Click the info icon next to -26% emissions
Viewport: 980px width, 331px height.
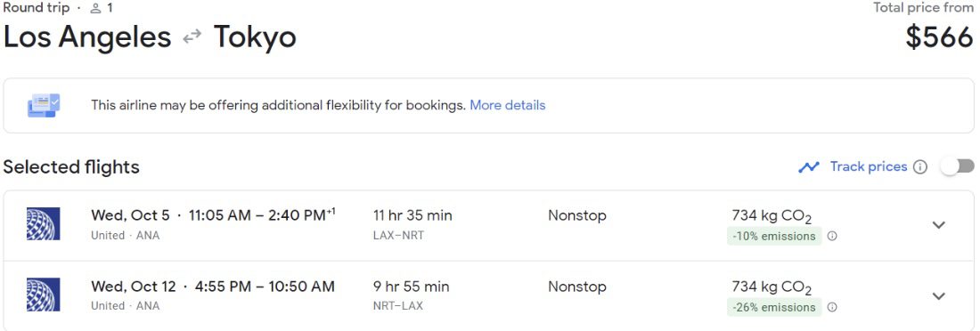coord(832,307)
